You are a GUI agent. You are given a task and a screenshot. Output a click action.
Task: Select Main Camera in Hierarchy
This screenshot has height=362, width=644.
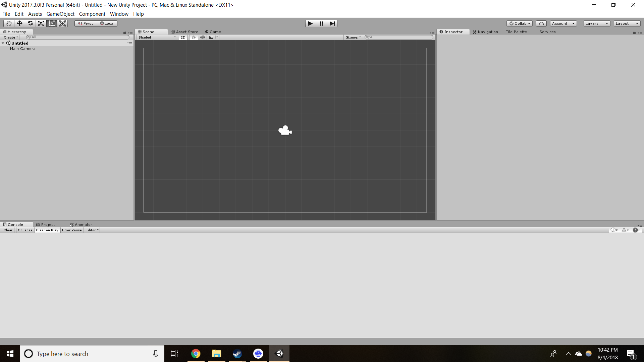(23, 49)
